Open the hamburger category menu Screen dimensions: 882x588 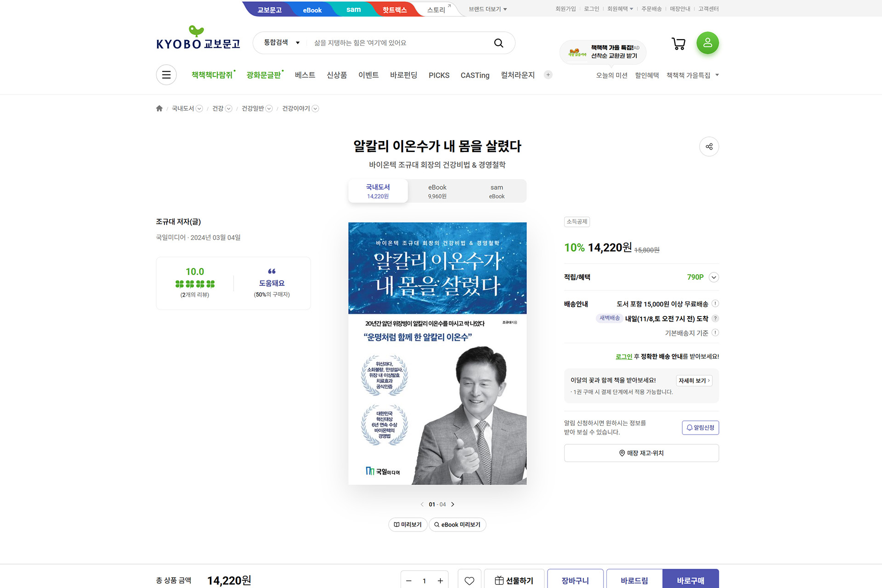pos(166,75)
